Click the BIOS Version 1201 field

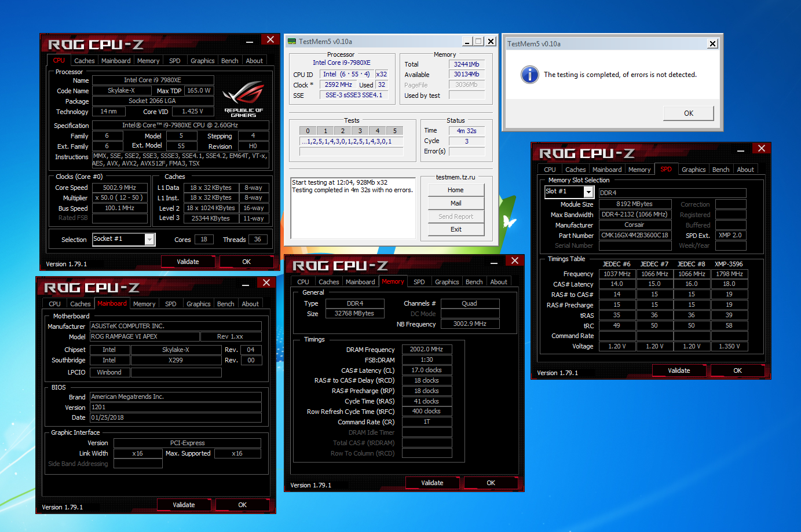(175, 407)
